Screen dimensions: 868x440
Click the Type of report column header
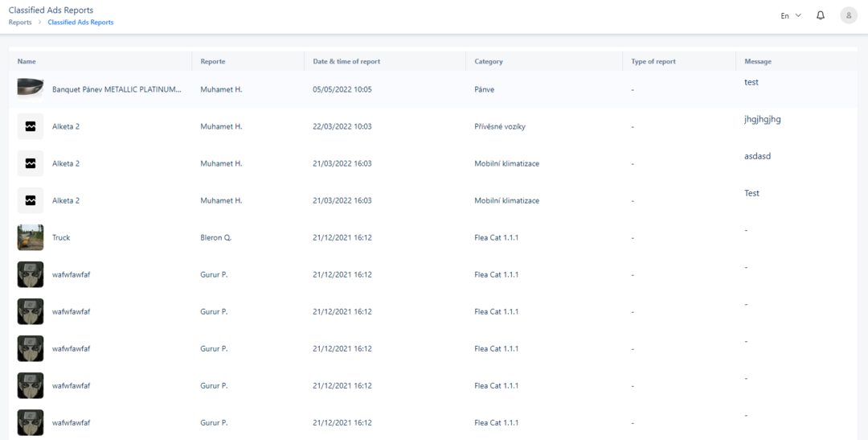[653, 61]
